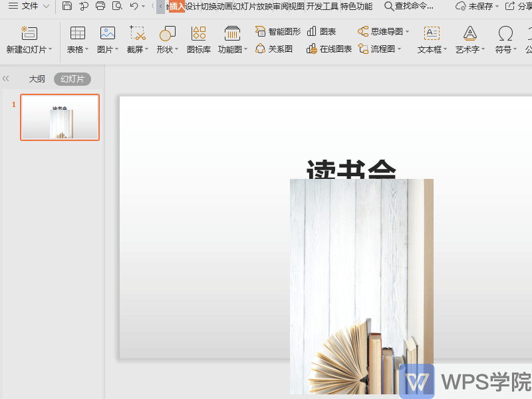Insert a new slide via 新建幻灯片
The height and width of the screenshot is (399, 532).
(x=28, y=40)
